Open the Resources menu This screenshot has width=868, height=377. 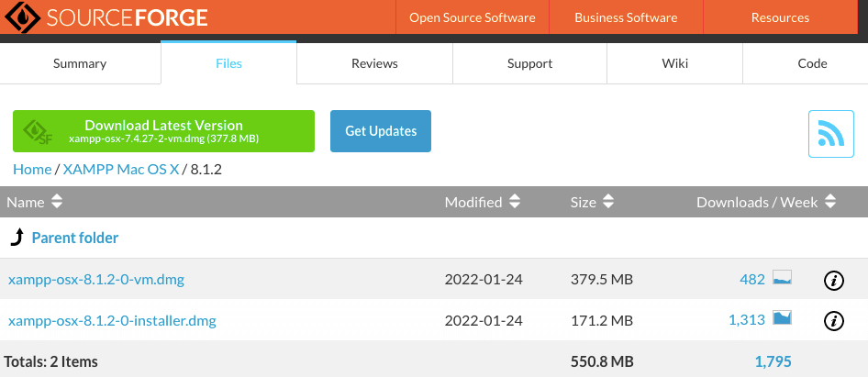click(x=780, y=17)
